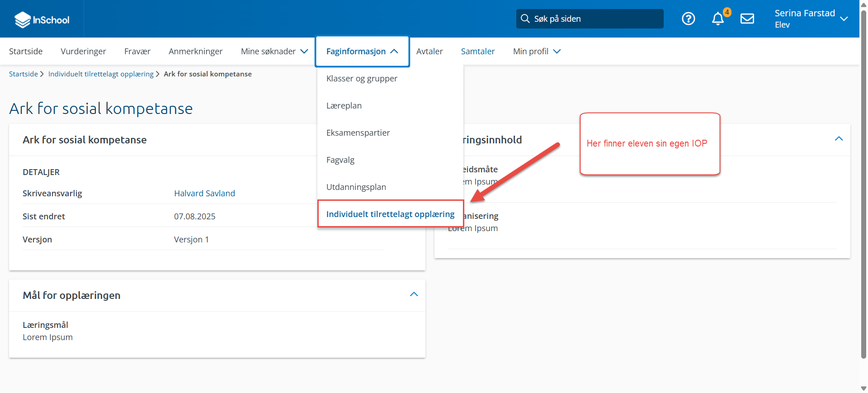Expand the Serina Farstad user menu
868x393 pixels.
pyautogui.click(x=811, y=19)
